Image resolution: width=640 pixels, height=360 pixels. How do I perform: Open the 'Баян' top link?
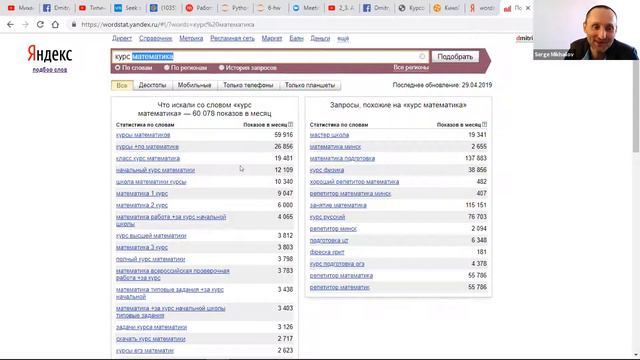coord(296,38)
